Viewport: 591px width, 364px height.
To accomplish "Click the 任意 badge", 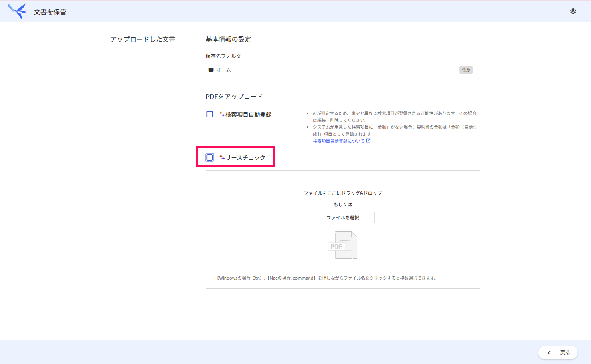I will coord(466,70).
